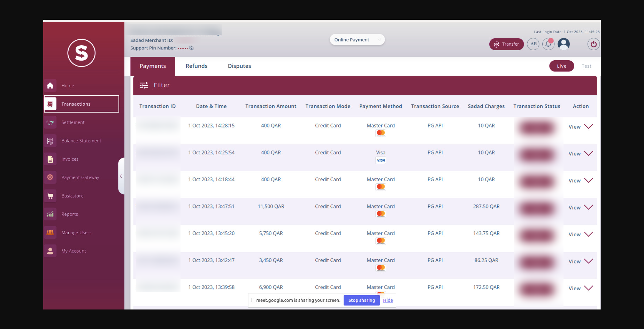Open Payment Gateway gear icon

pyautogui.click(x=50, y=177)
